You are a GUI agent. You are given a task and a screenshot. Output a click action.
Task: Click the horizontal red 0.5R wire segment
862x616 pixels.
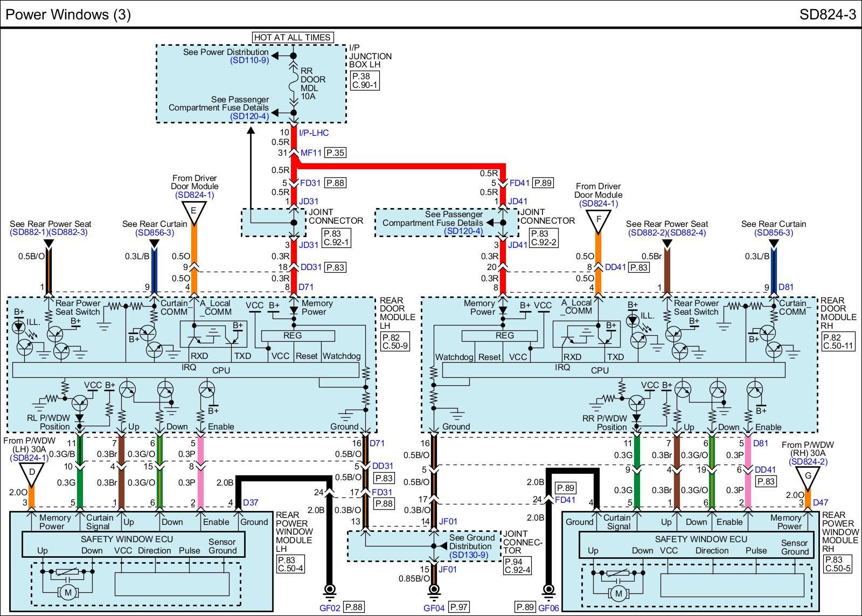(399, 165)
